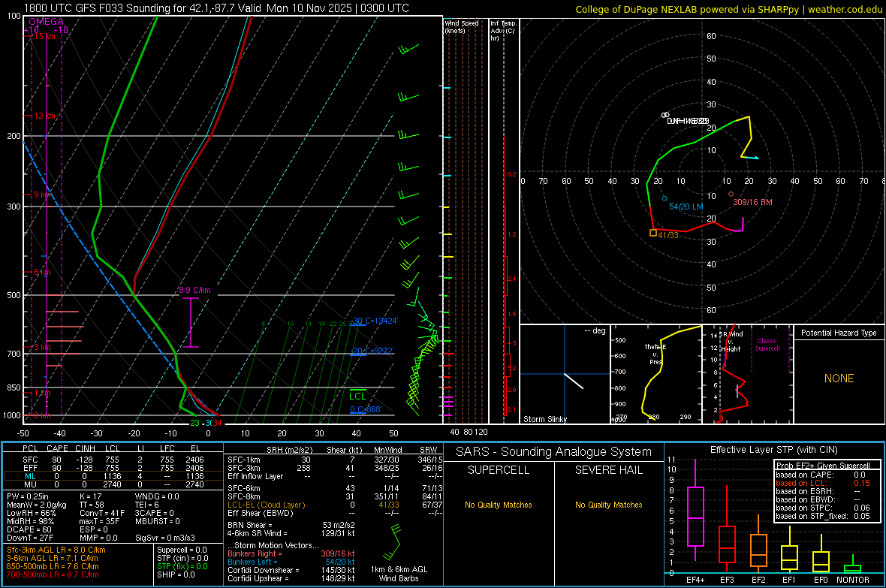Click the LCL-EL (Cloud Layer) row label
The height and width of the screenshot is (588, 886).
[x=266, y=505]
